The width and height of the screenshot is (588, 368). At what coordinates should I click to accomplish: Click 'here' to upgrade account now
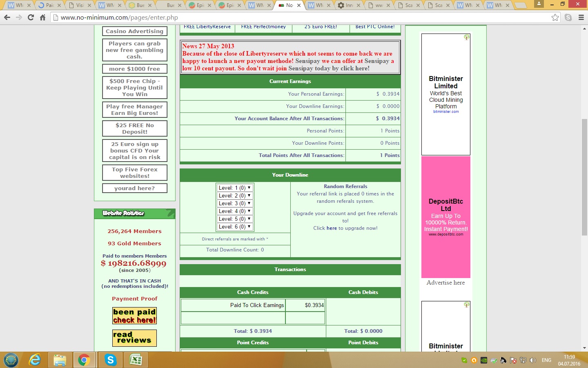332,228
